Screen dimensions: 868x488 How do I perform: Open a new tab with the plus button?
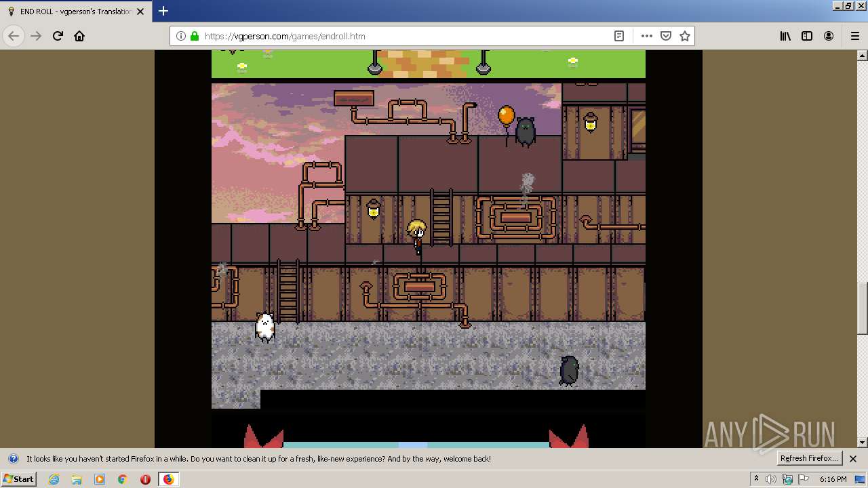[x=163, y=11]
